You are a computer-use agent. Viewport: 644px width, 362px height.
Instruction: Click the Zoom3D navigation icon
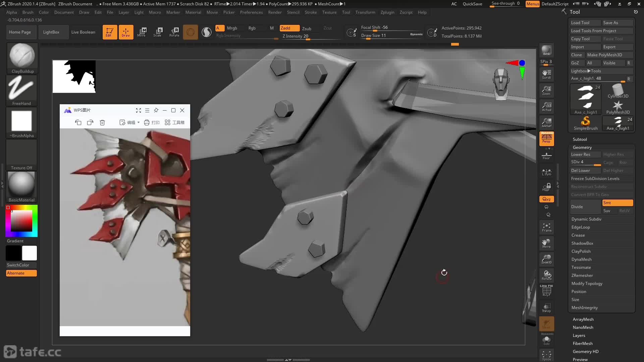(x=546, y=259)
